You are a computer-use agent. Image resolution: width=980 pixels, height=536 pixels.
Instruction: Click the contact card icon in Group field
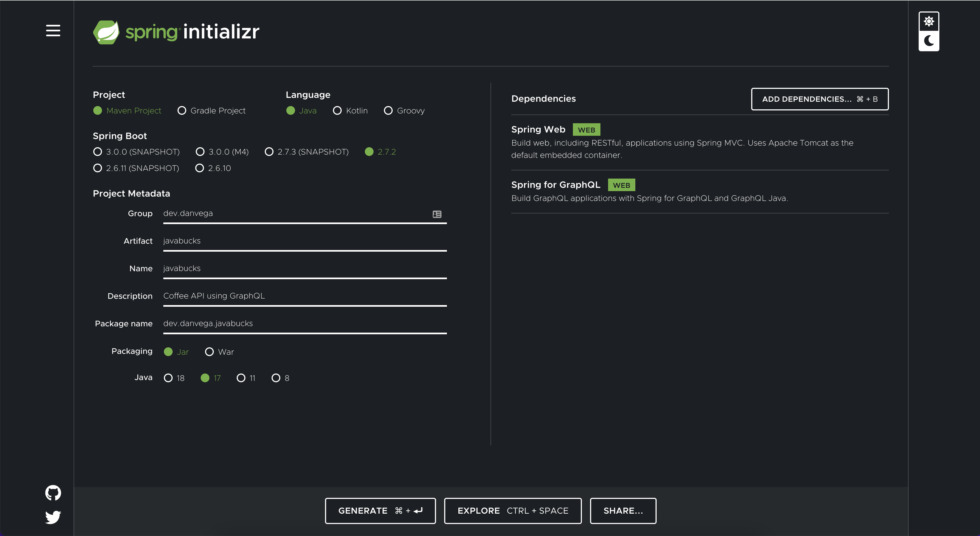(437, 214)
